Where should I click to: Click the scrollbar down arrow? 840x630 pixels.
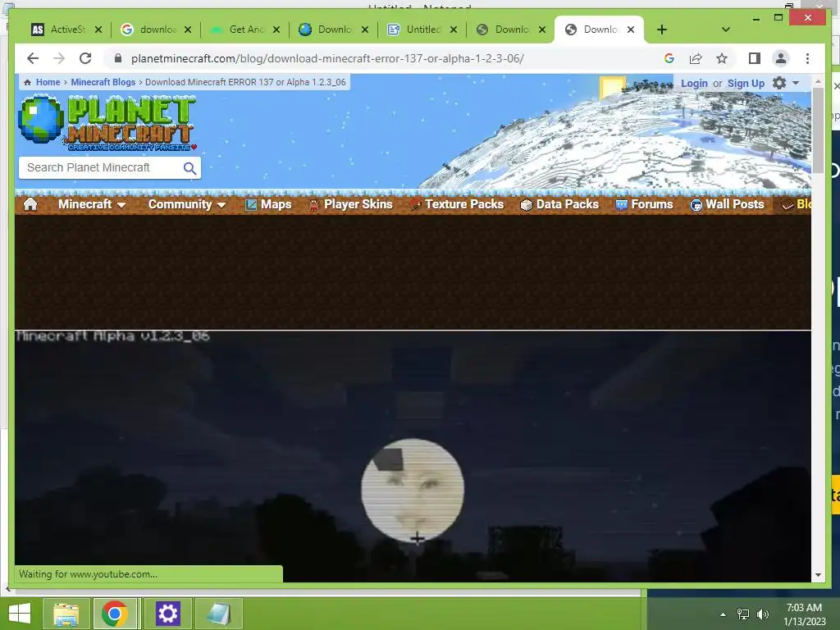818,575
